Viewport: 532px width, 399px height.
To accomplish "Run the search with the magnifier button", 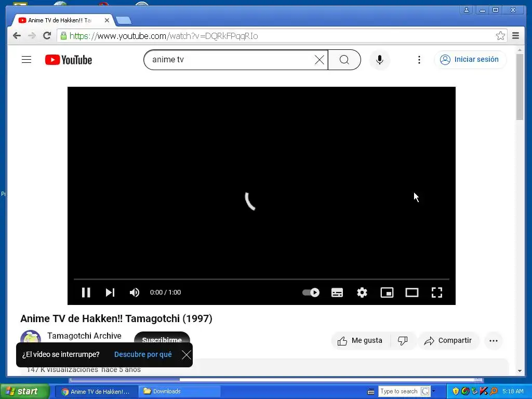I will click(344, 60).
